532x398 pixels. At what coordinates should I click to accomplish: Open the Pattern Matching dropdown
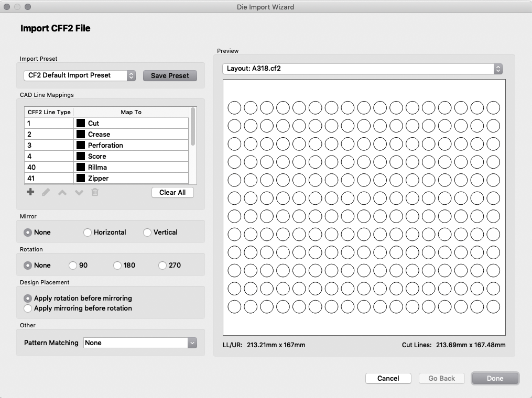(x=139, y=343)
